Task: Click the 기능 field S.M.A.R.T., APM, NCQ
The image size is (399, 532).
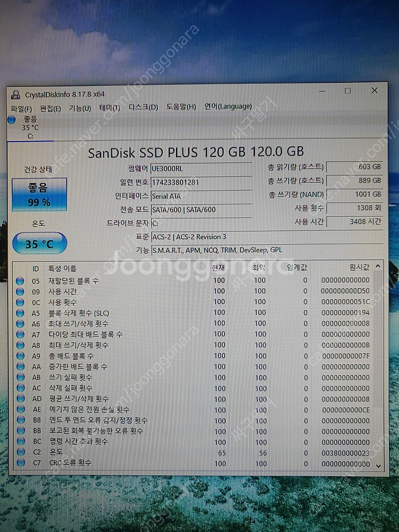Action: 267,250
